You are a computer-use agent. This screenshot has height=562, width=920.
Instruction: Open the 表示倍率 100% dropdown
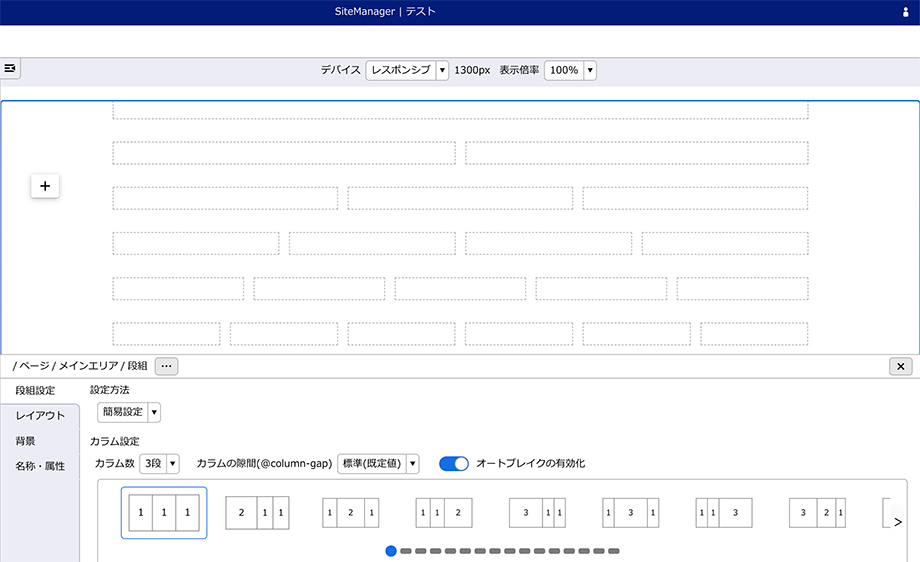[x=570, y=70]
